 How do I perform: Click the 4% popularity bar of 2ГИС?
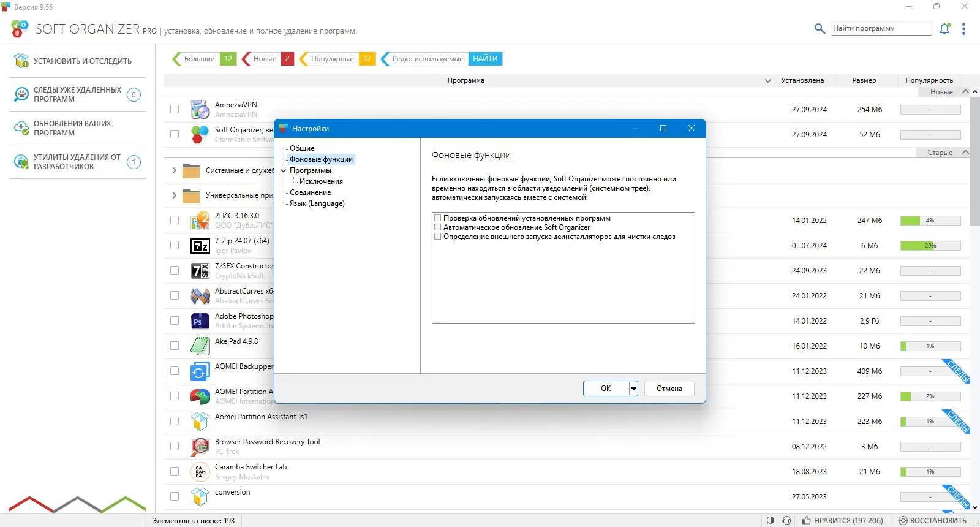930,221
